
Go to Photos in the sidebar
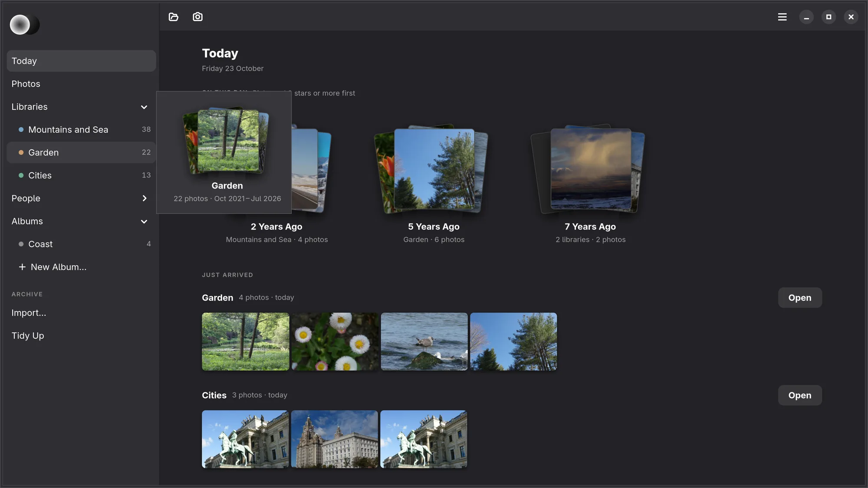tap(81, 84)
